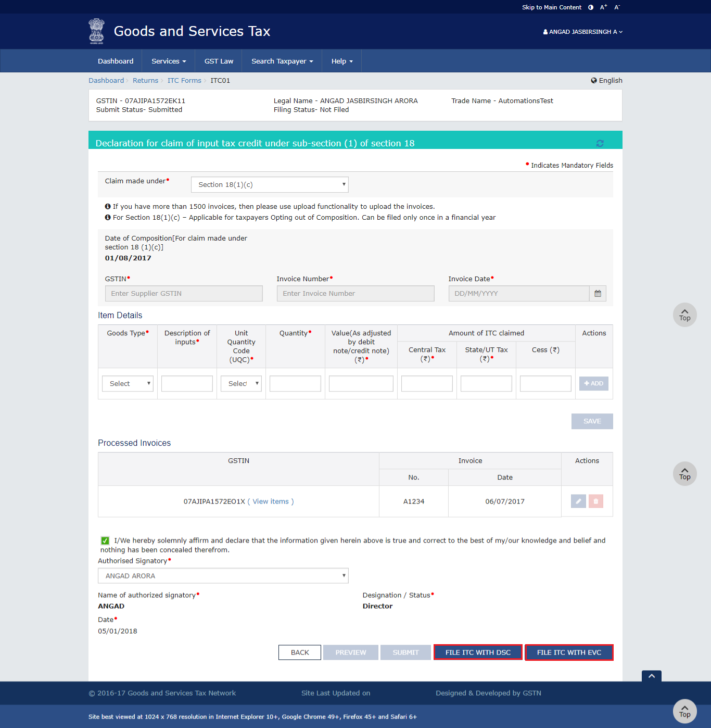The image size is (711, 728).
Task: Increase font size with the A+ icon
Action: tap(603, 7)
